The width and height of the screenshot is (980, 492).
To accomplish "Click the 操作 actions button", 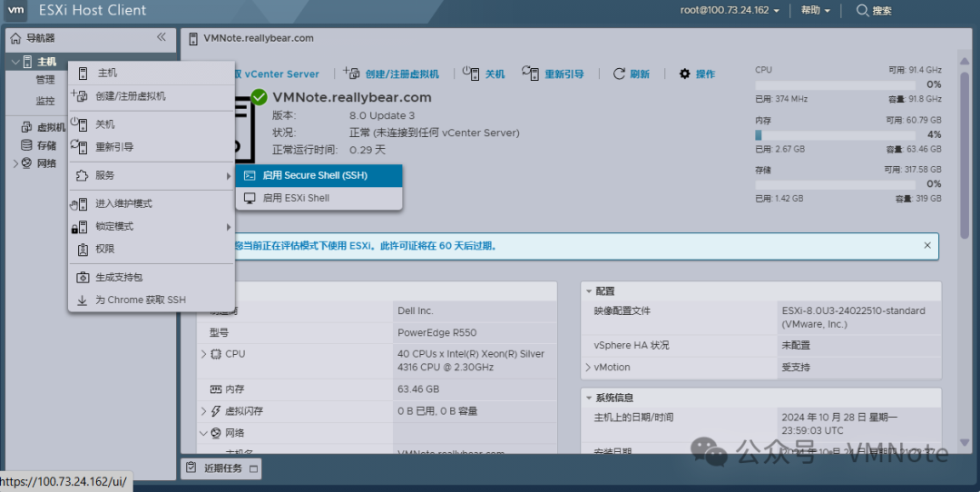I will coord(698,74).
